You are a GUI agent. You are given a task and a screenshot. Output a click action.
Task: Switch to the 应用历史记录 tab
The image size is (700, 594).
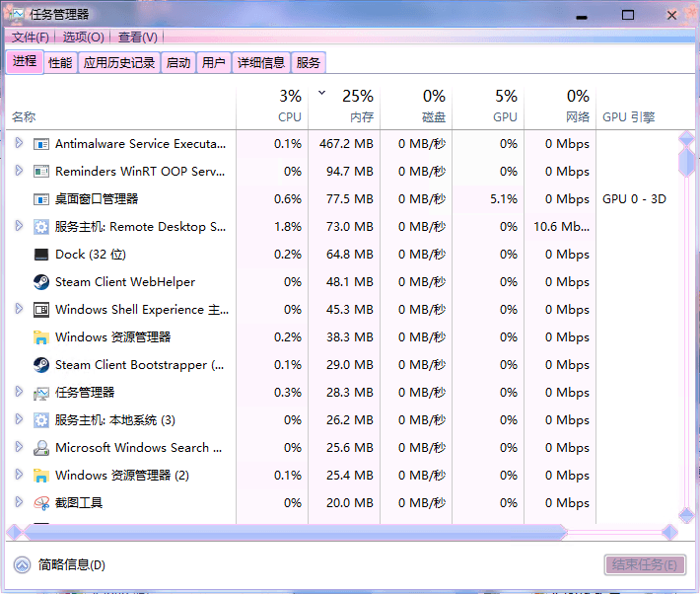[119, 62]
